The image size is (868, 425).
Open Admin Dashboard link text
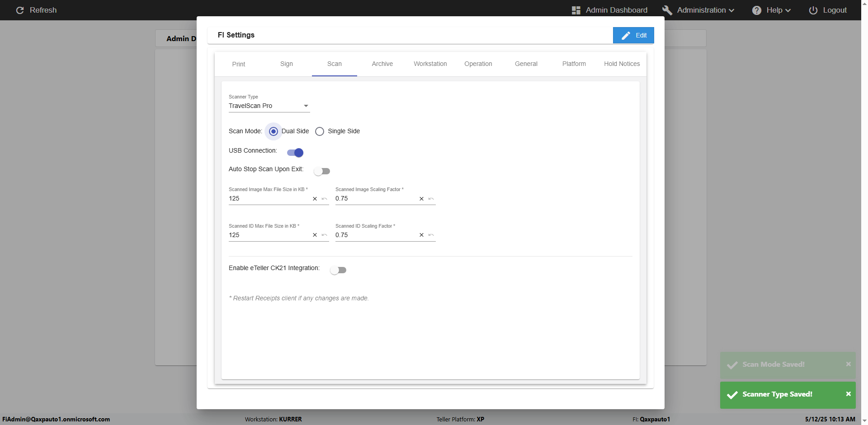tap(617, 10)
